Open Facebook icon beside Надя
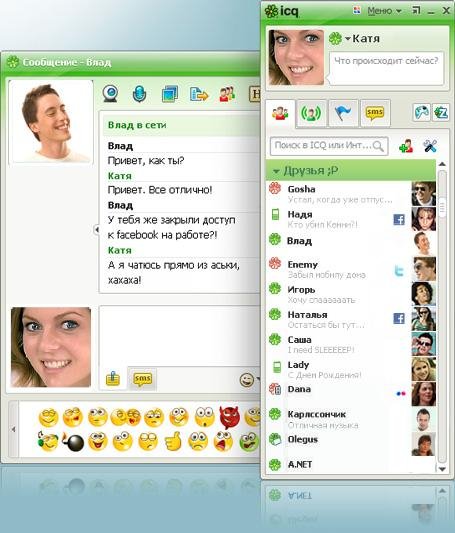The width and height of the screenshot is (455, 533). tap(399, 220)
